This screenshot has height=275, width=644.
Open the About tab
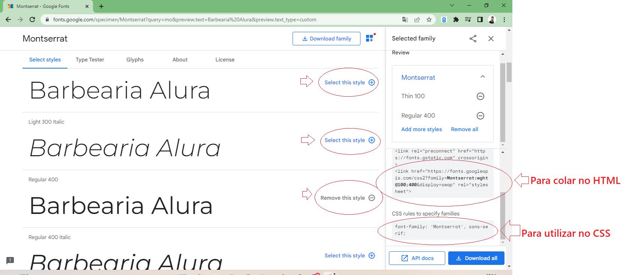tap(180, 60)
